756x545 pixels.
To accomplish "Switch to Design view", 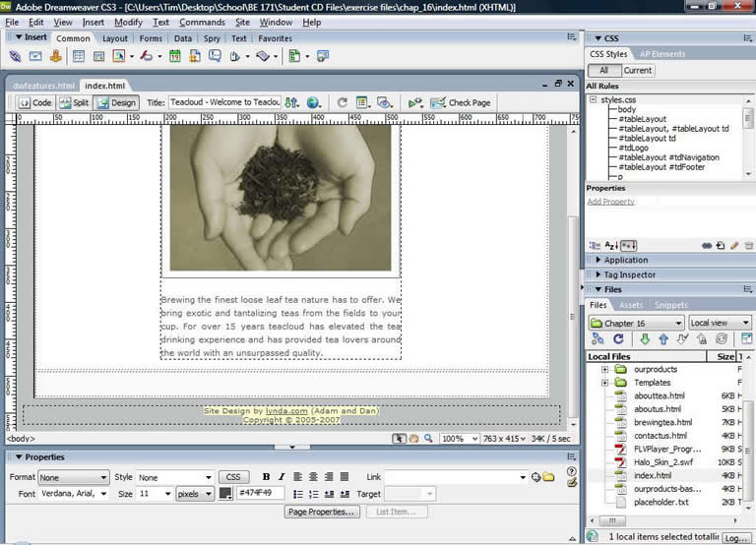I will click(x=117, y=102).
